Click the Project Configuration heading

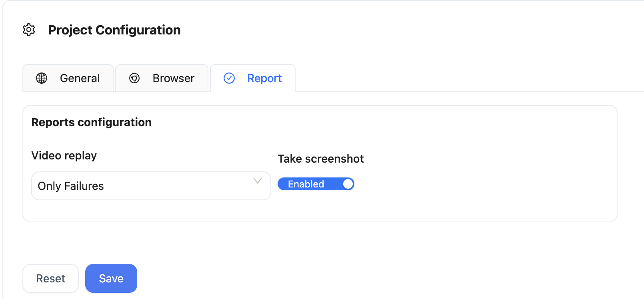[x=114, y=30]
